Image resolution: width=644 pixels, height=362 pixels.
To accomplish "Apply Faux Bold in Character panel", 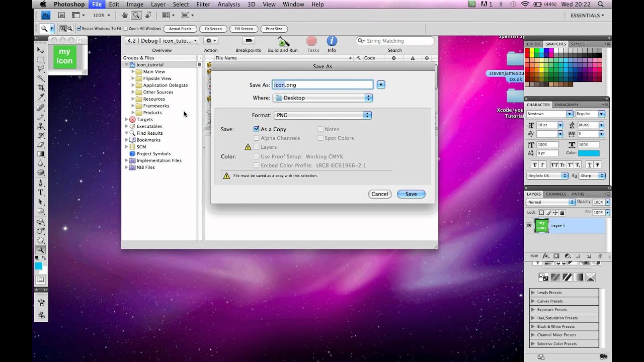I will 534,164.
